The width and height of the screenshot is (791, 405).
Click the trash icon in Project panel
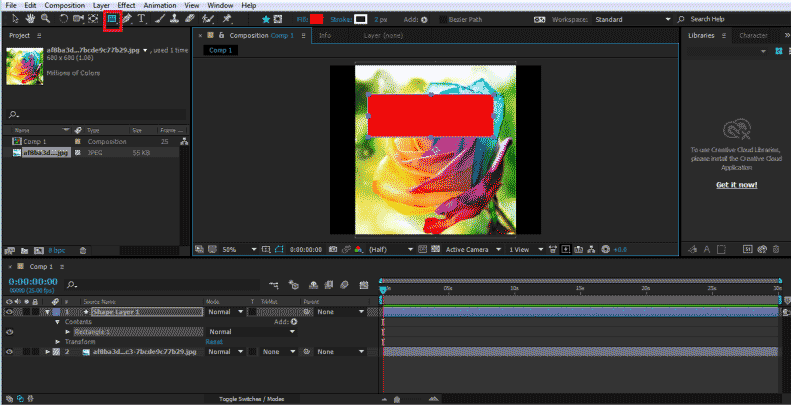[83, 250]
